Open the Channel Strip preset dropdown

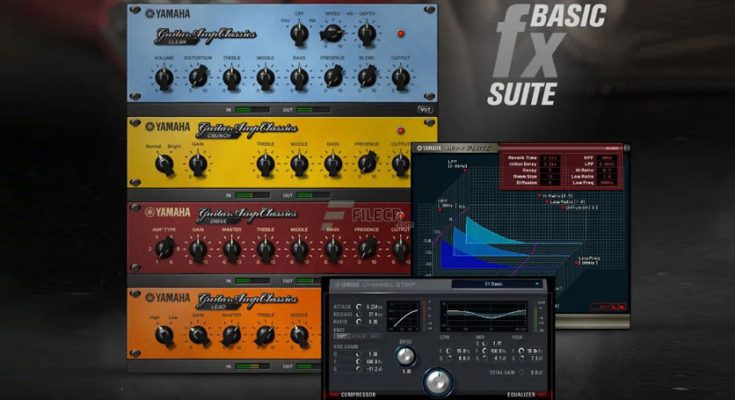pyautogui.click(x=497, y=284)
